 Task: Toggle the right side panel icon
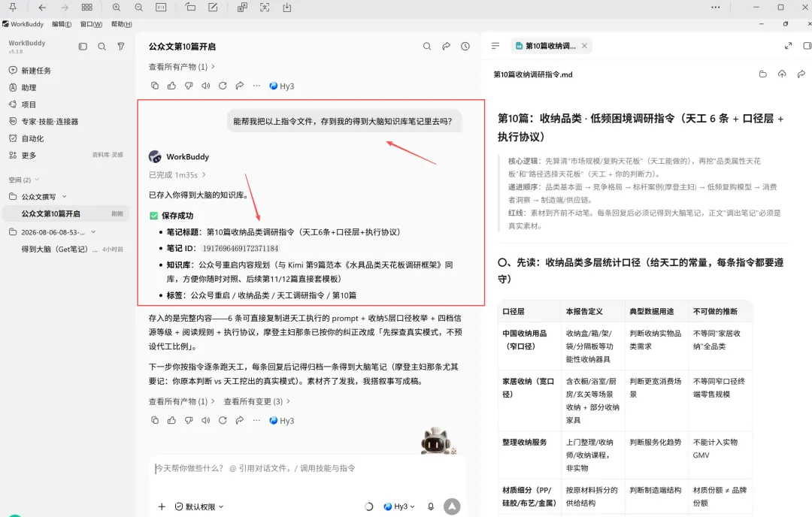[807, 46]
